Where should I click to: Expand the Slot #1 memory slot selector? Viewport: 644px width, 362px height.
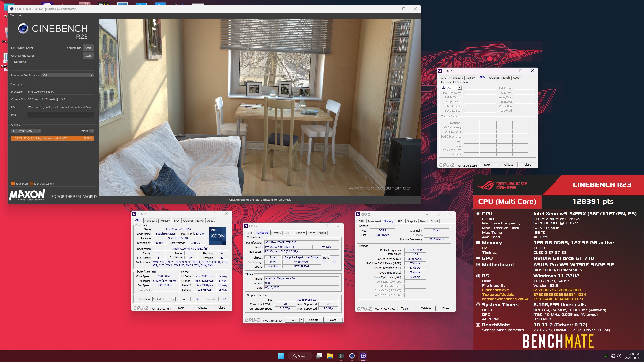pos(459,88)
